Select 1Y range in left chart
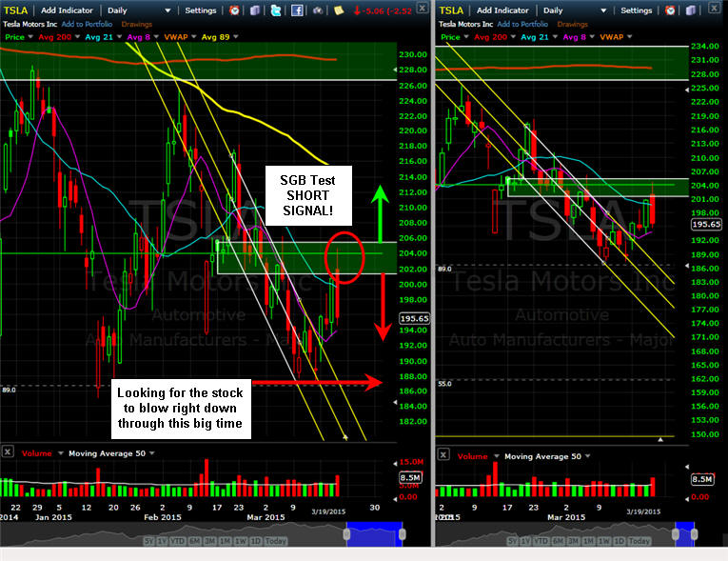Screen dimensions: 728x561 [x=162, y=541]
